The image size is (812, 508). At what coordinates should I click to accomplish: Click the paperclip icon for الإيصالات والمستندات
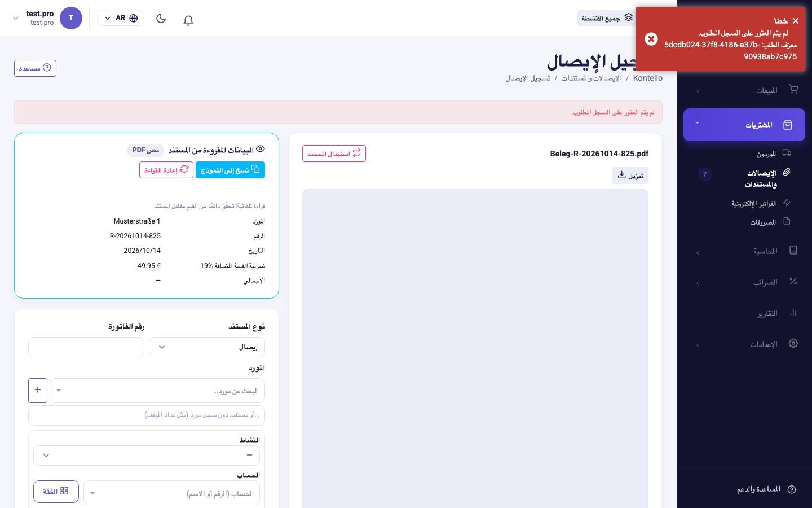tap(787, 172)
